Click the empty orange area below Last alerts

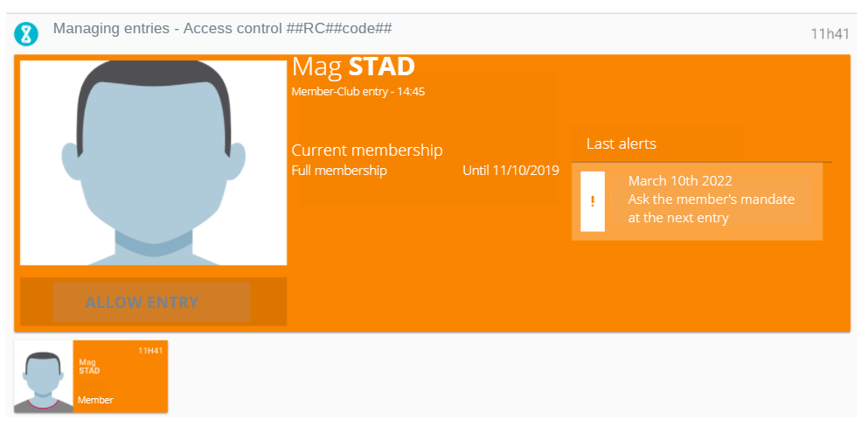[x=701, y=285]
